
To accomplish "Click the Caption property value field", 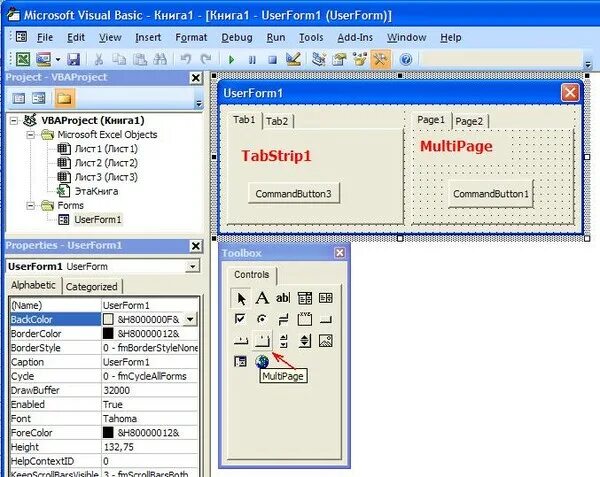I will (150, 362).
